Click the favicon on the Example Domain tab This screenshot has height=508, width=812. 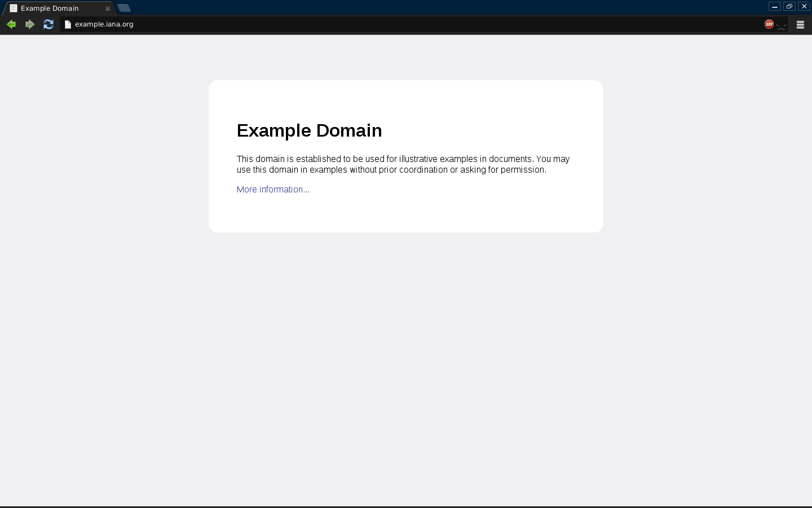click(x=14, y=8)
